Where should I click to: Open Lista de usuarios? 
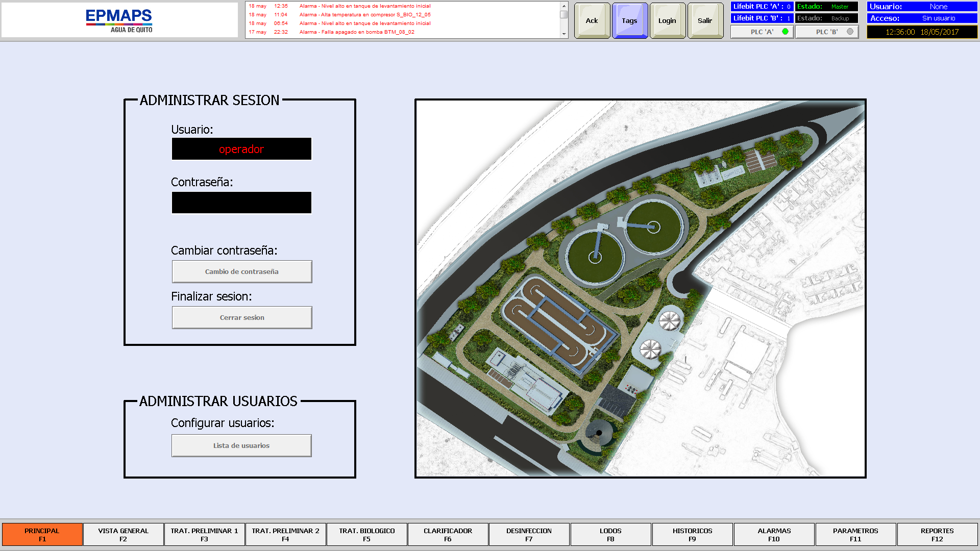point(241,445)
